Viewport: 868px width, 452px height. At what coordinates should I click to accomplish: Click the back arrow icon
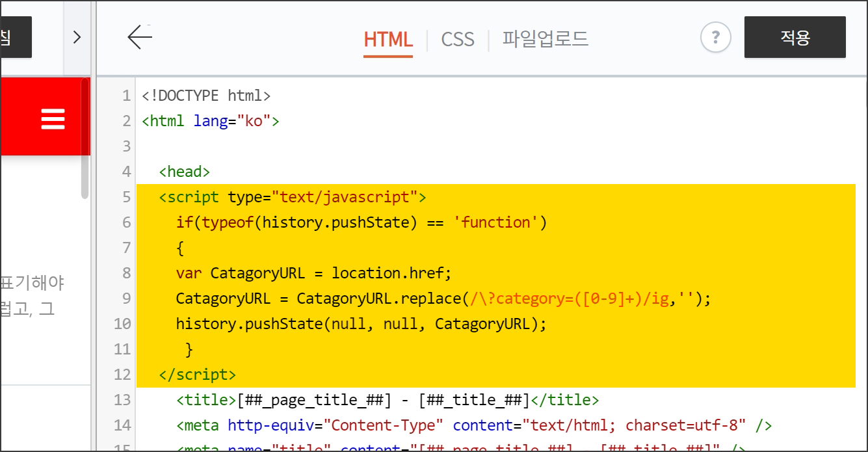click(140, 38)
